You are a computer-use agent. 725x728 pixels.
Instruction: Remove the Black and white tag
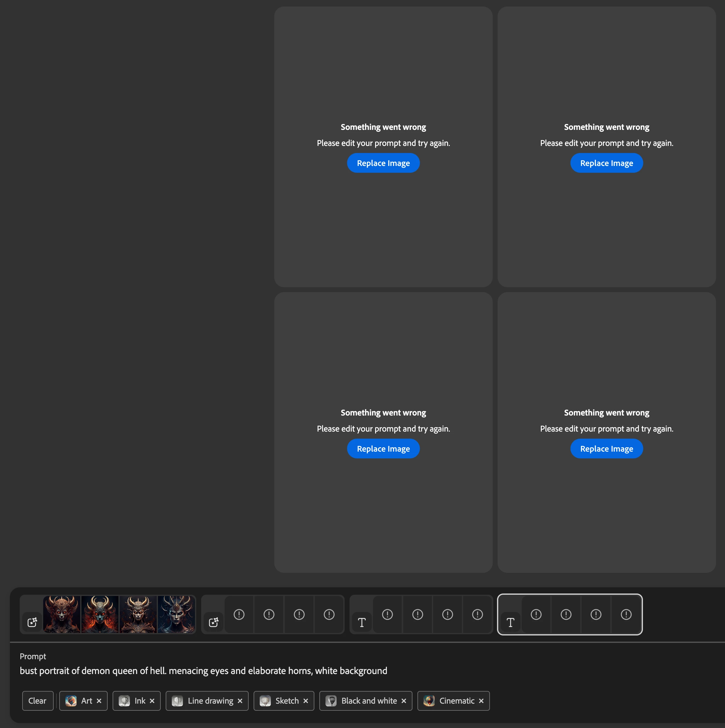[404, 701]
